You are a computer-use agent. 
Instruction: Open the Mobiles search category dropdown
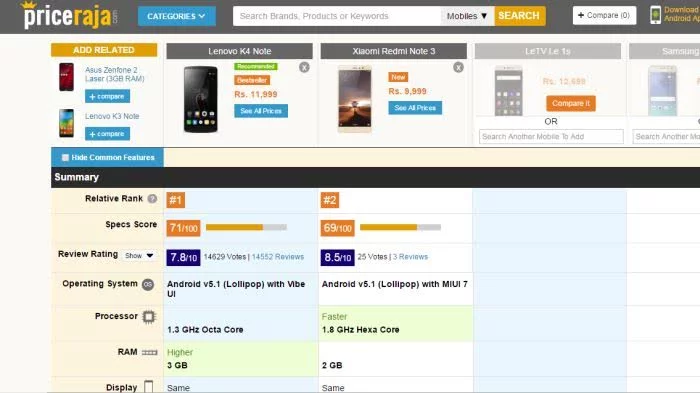click(x=467, y=16)
